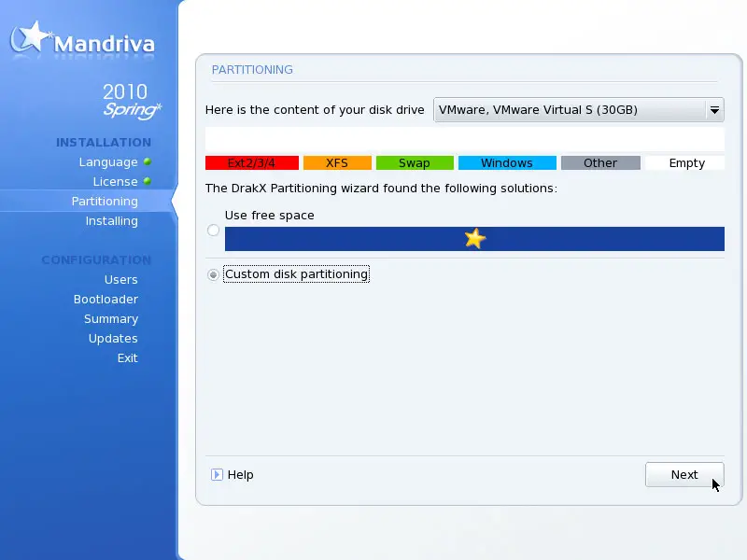
Task: Click the 'Use free space' label
Action: point(270,216)
